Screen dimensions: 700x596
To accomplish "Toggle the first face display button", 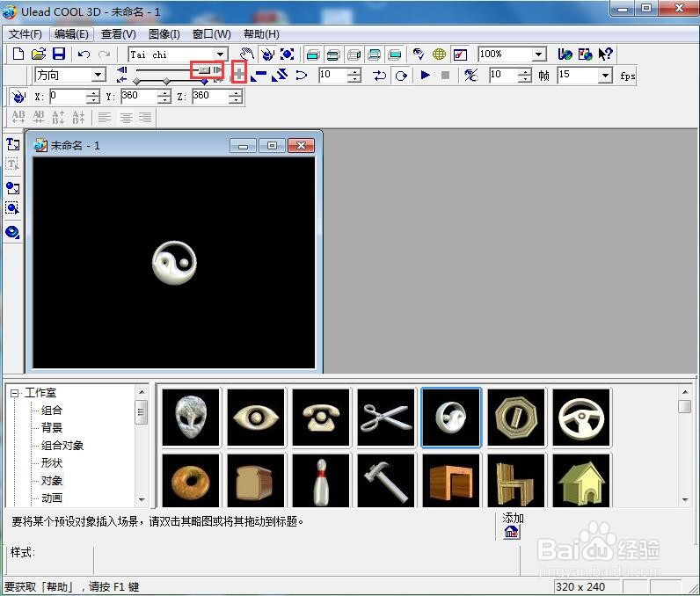I will click(313, 55).
